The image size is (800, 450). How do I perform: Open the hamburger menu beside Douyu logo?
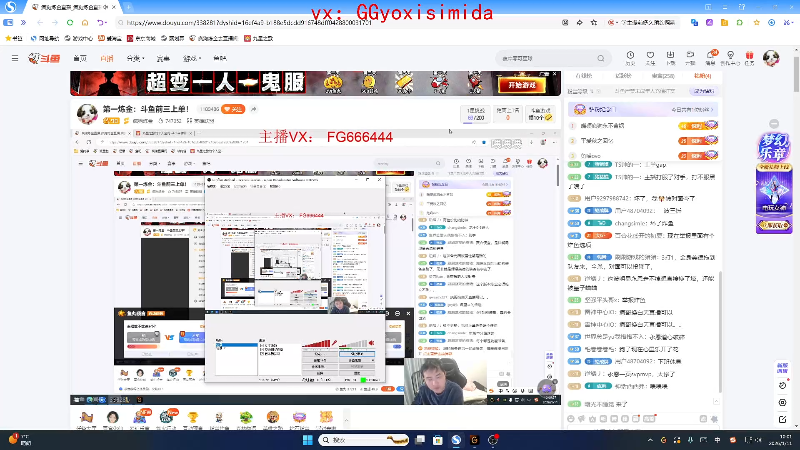pyautogui.click(x=15, y=58)
